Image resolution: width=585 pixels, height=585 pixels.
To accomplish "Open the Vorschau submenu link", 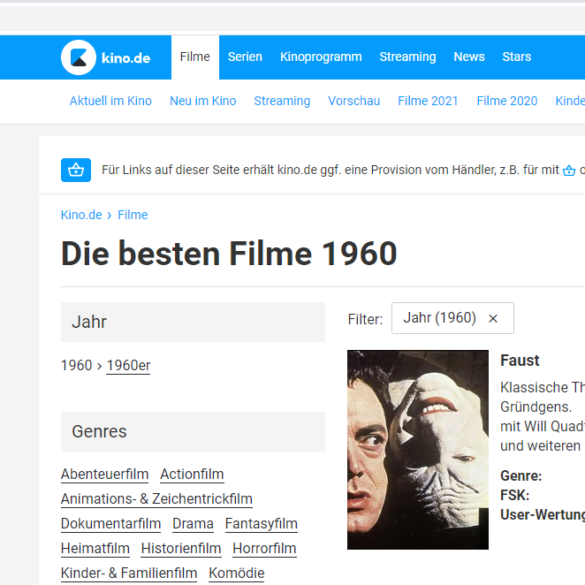I will pos(354,101).
